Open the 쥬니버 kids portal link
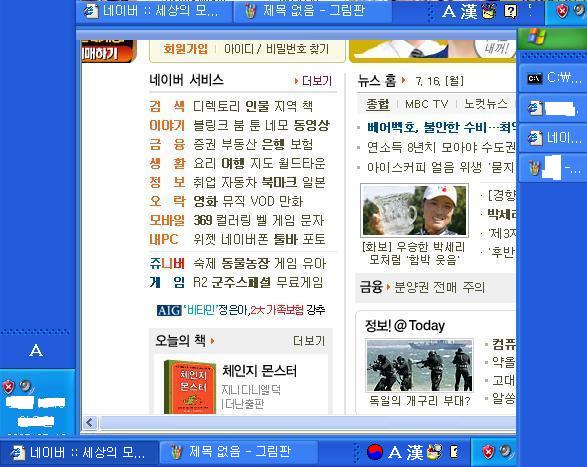The image size is (587, 467). pos(167,263)
